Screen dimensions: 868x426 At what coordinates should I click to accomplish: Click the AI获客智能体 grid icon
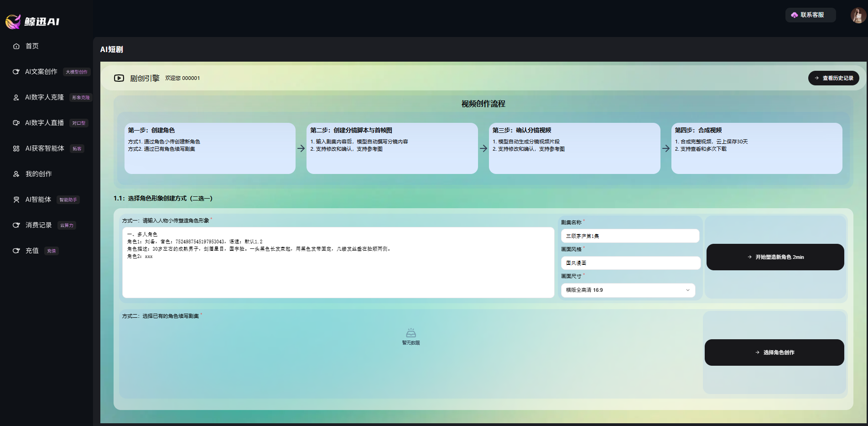[x=16, y=148]
